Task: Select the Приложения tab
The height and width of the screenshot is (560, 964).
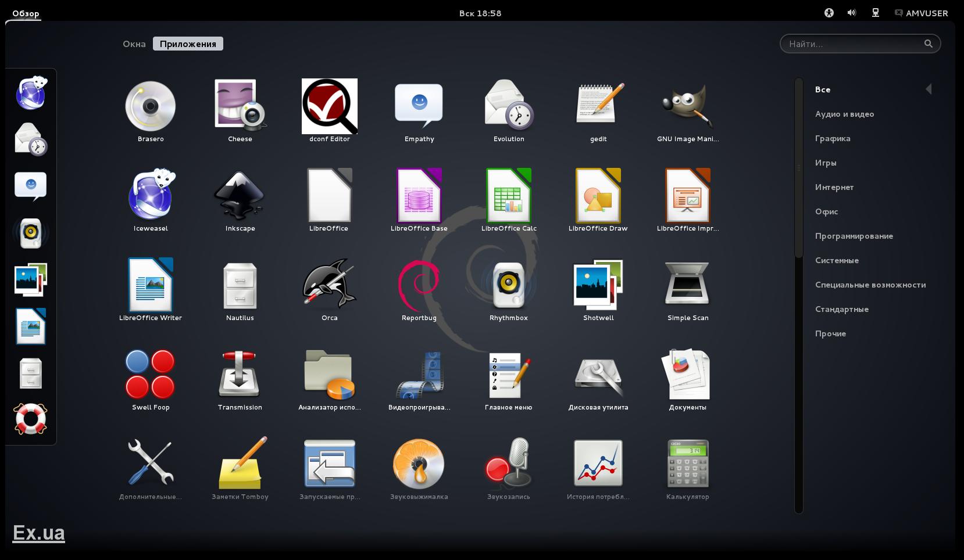Action: coord(188,44)
